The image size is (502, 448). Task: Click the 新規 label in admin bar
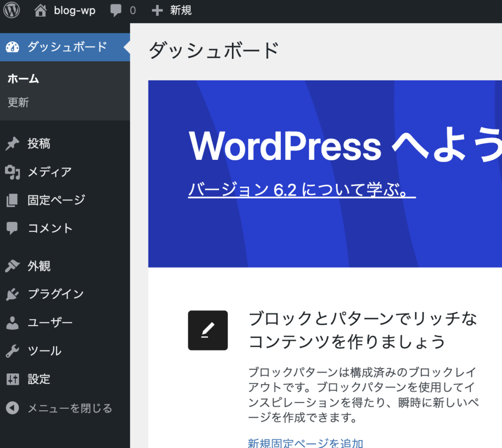181,11
